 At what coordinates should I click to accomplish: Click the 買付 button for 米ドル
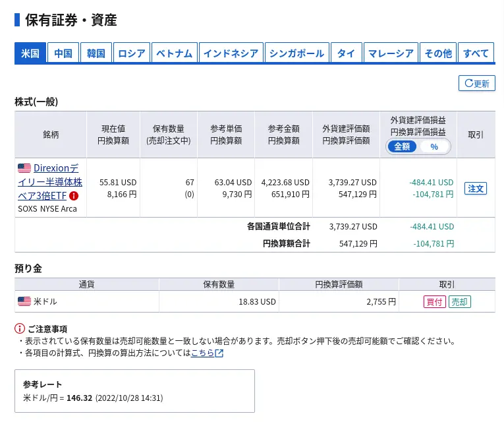(x=435, y=302)
